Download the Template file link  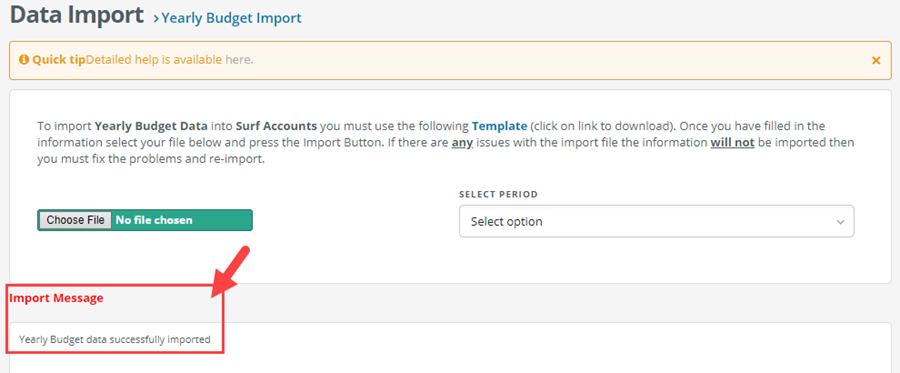pos(499,126)
